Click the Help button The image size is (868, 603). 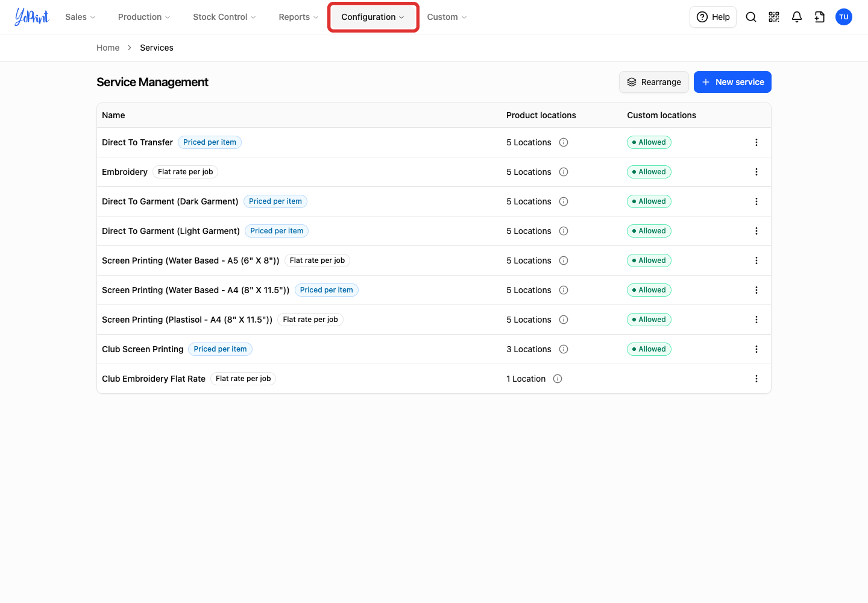click(x=713, y=17)
